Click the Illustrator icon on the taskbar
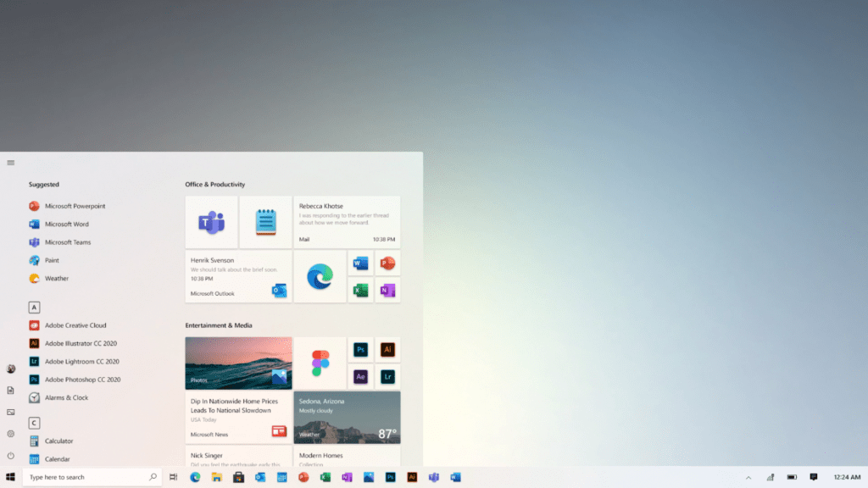The height and width of the screenshot is (488, 868). [x=412, y=477]
